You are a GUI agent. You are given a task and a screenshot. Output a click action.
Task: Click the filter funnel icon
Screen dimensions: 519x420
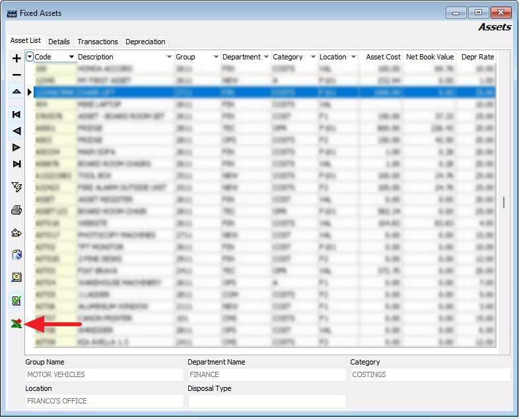click(x=17, y=188)
